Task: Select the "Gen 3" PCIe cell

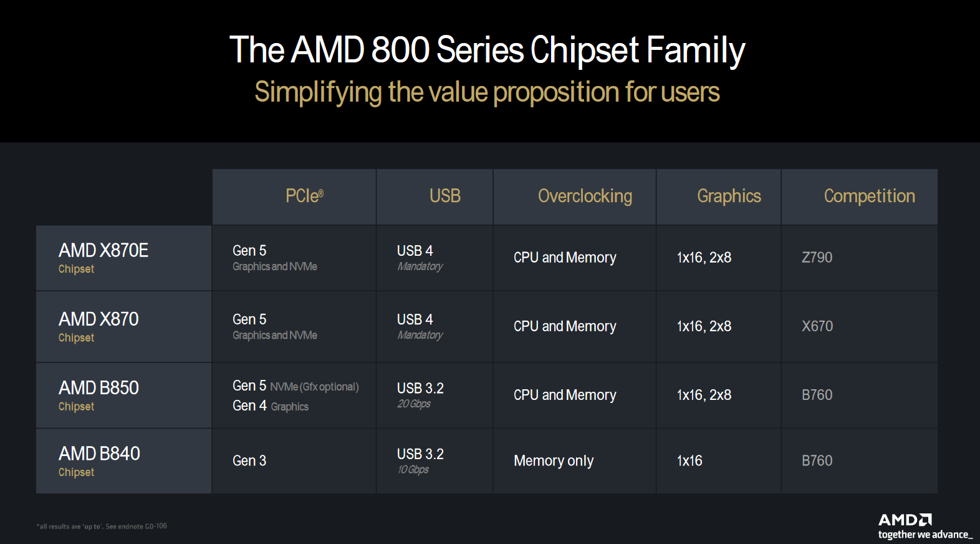Action: [x=249, y=461]
